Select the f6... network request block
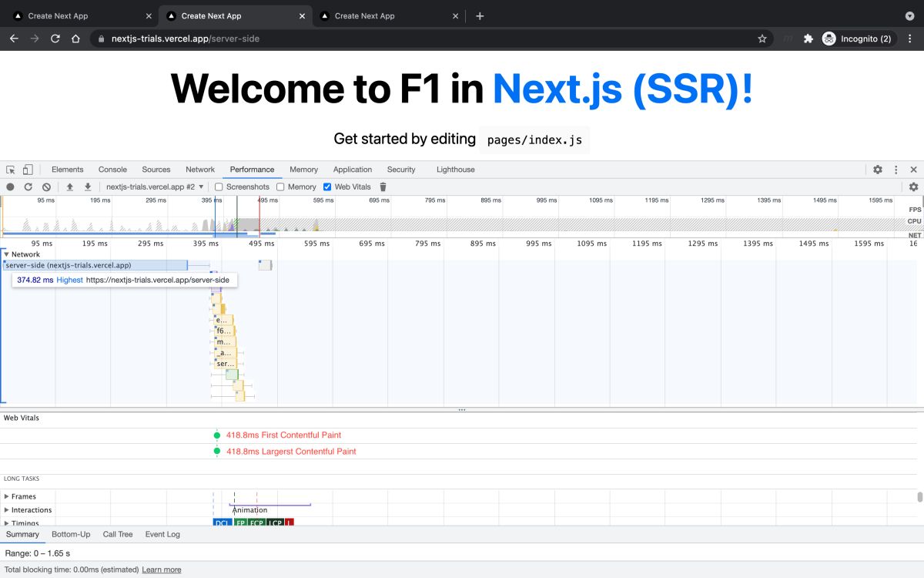 [x=225, y=331]
